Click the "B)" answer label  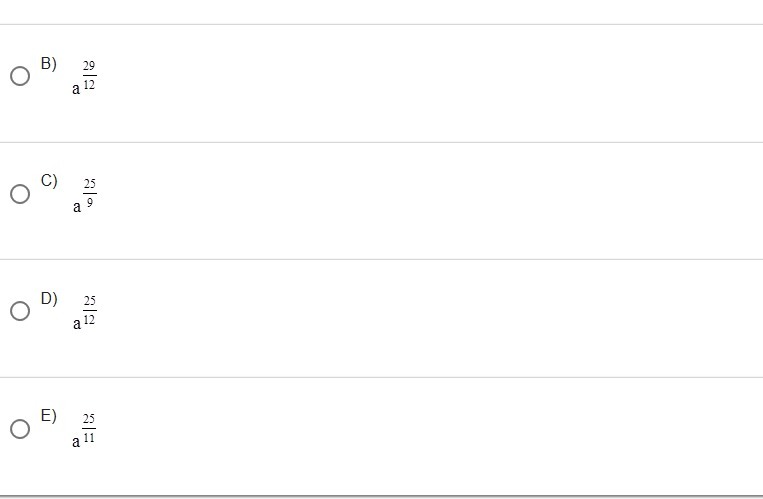[49, 64]
